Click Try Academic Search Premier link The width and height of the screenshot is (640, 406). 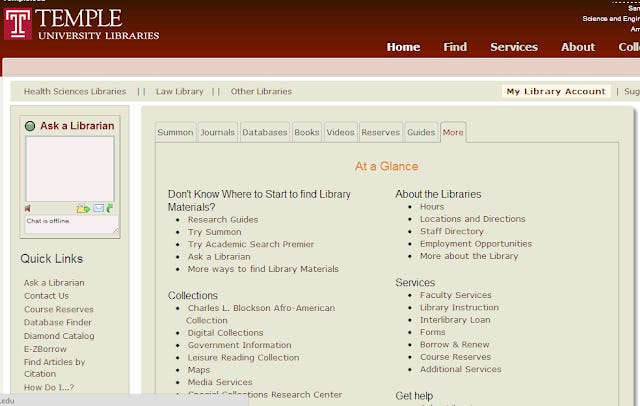point(251,244)
